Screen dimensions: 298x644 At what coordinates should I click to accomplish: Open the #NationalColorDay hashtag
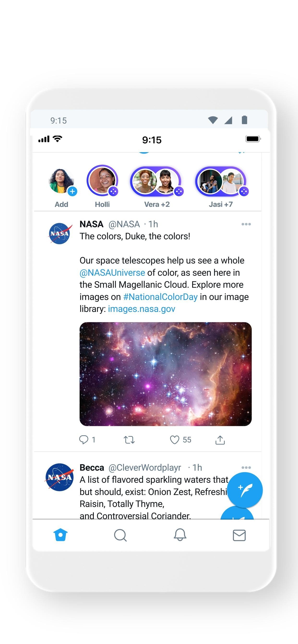click(x=161, y=297)
